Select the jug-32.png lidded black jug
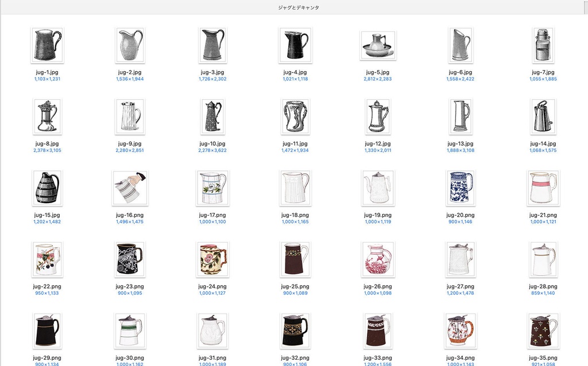 (295, 331)
